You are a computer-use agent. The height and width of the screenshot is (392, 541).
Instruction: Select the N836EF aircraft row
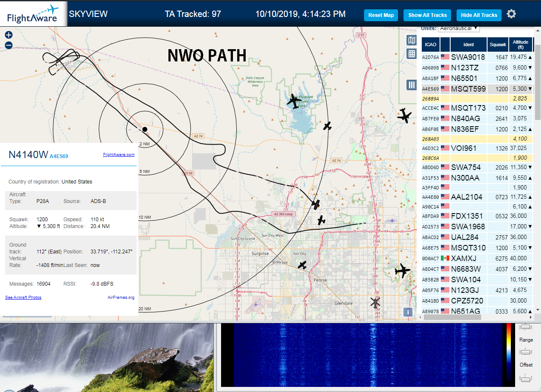click(477, 129)
